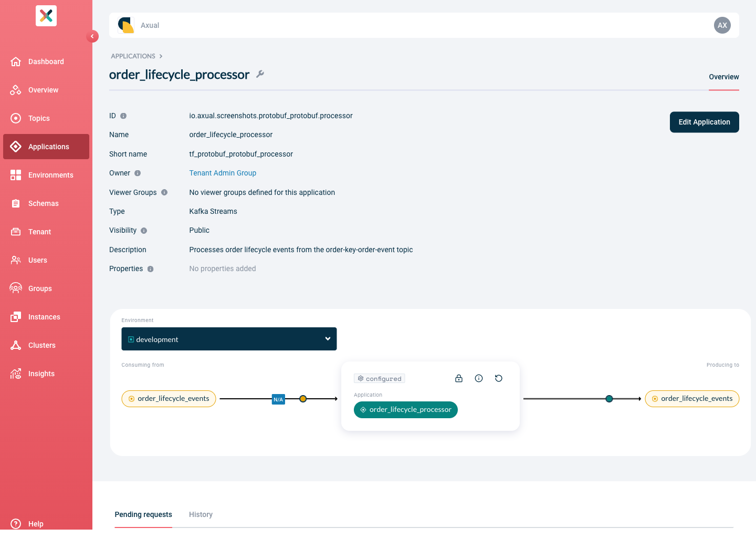Click the refresh icon on application card
This screenshot has height=538, width=756.
499,378
